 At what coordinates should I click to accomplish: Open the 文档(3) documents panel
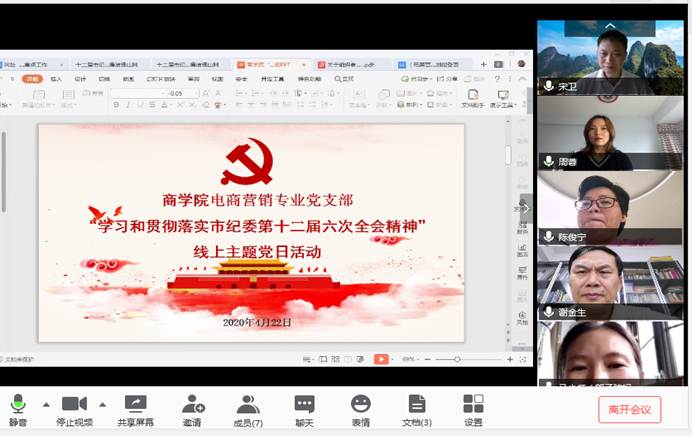(x=416, y=408)
